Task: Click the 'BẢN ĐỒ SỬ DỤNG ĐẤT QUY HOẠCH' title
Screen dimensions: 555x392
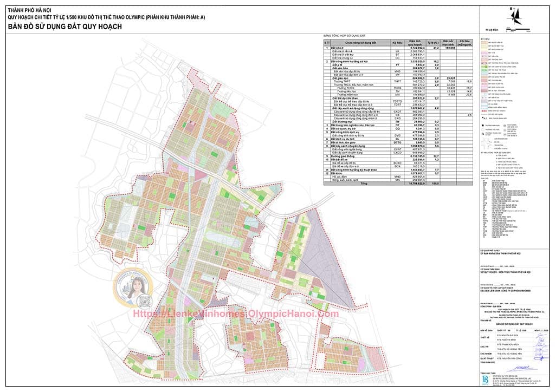Action: coord(63,26)
